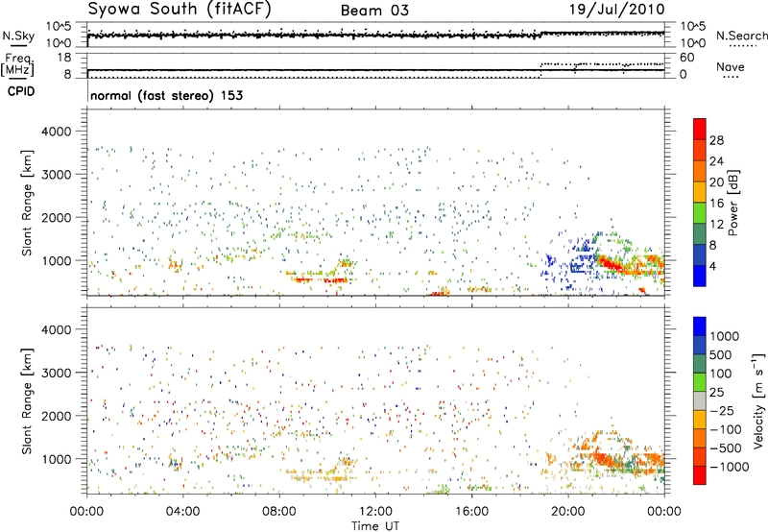Screen dimensions: 768x532
Task: Click the "2000" tick in the velocity panel
Action: coord(56,416)
